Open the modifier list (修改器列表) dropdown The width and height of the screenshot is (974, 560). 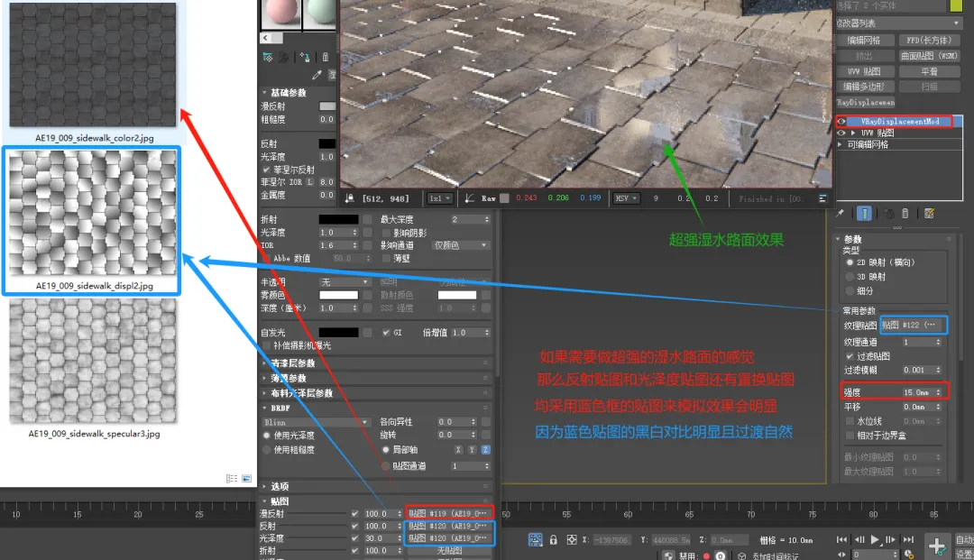pos(899,23)
